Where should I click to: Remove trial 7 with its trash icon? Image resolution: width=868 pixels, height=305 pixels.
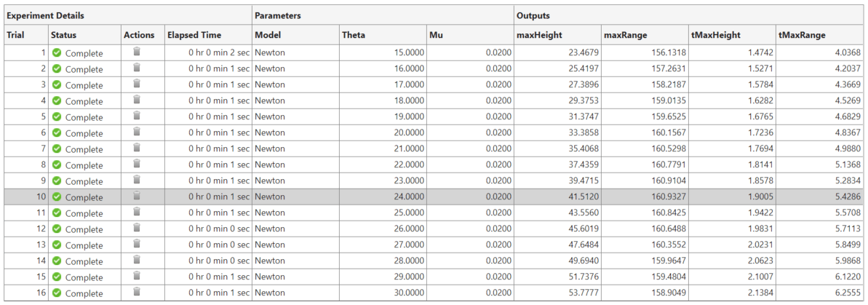coord(136,148)
